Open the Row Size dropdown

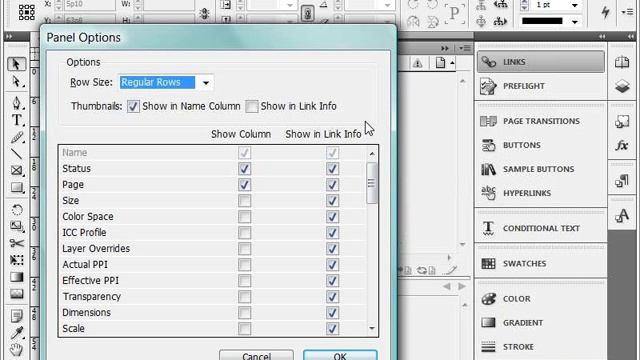(206, 83)
